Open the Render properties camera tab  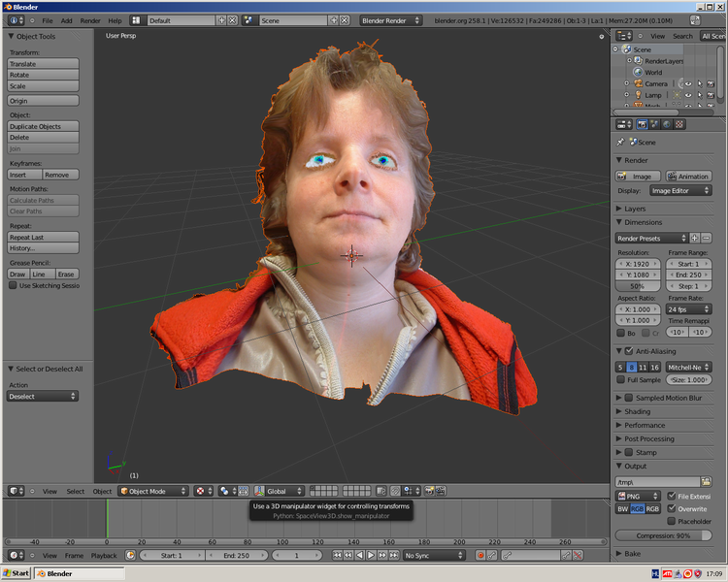click(642, 124)
